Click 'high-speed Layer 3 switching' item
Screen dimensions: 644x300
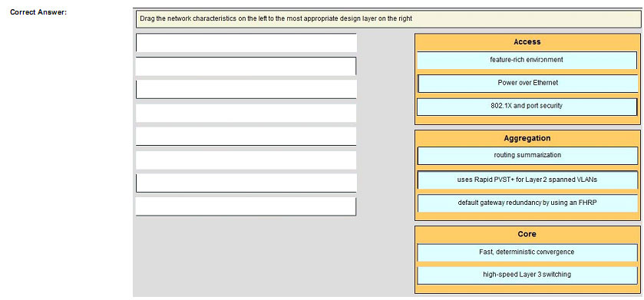[x=527, y=275]
